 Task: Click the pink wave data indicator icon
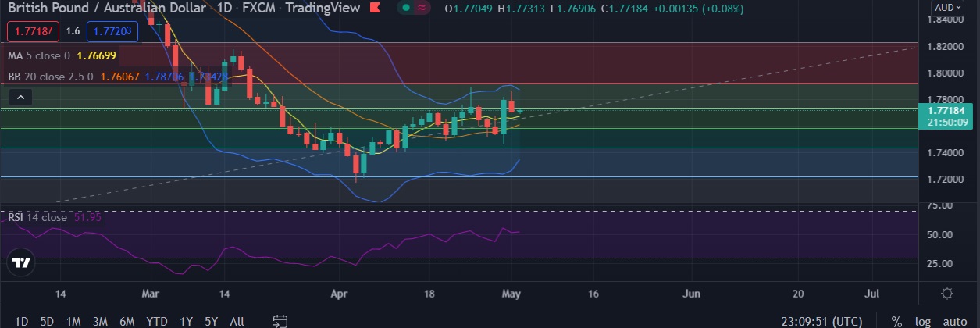[x=423, y=9]
